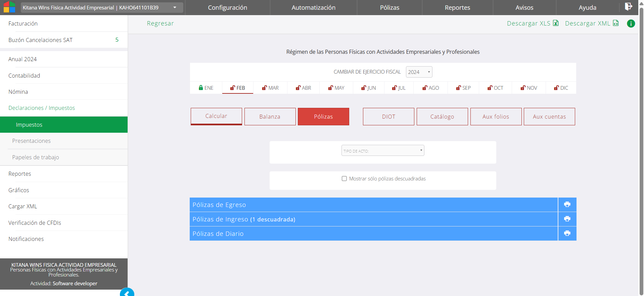Click the Descargar XLS spreadsheet icon
644x296 pixels.
pyautogui.click(x=556, y=23)
